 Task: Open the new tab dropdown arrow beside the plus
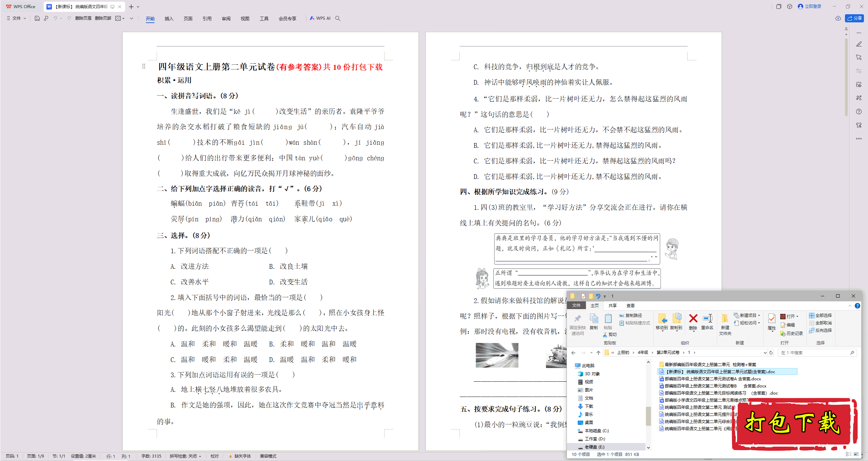point(138,7)
